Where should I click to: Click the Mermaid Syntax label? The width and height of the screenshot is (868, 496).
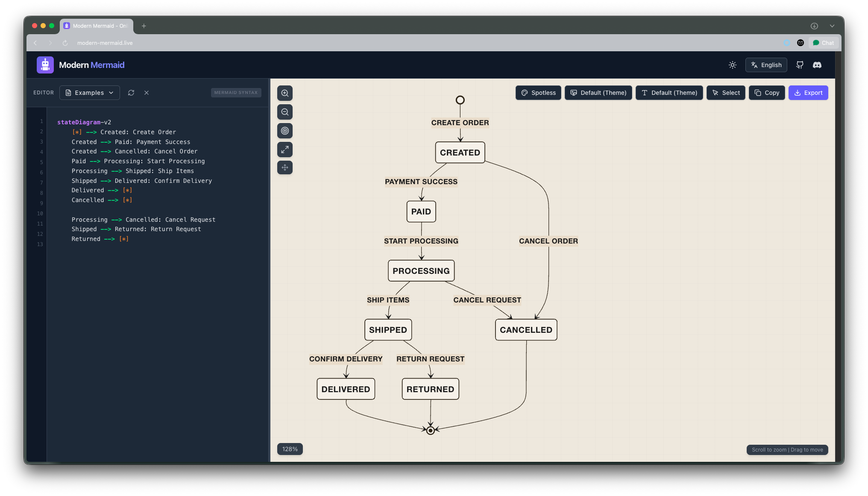click(x=236, y=93)
